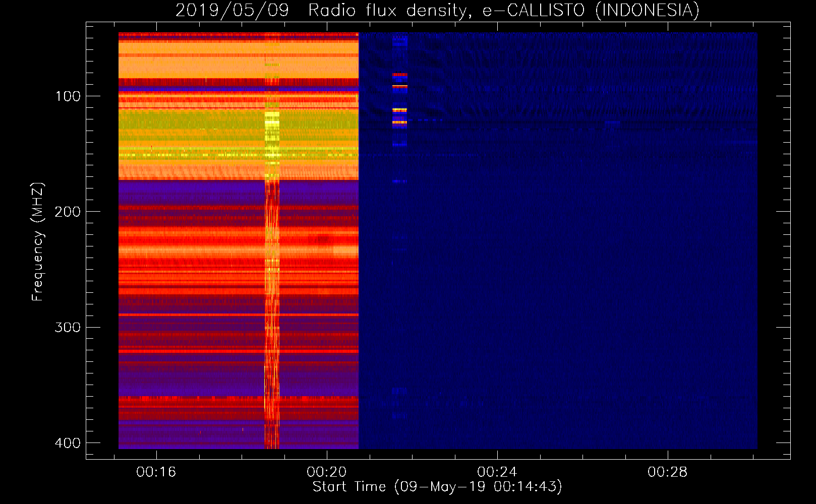Click the y-axis tick label '200'

68,212
